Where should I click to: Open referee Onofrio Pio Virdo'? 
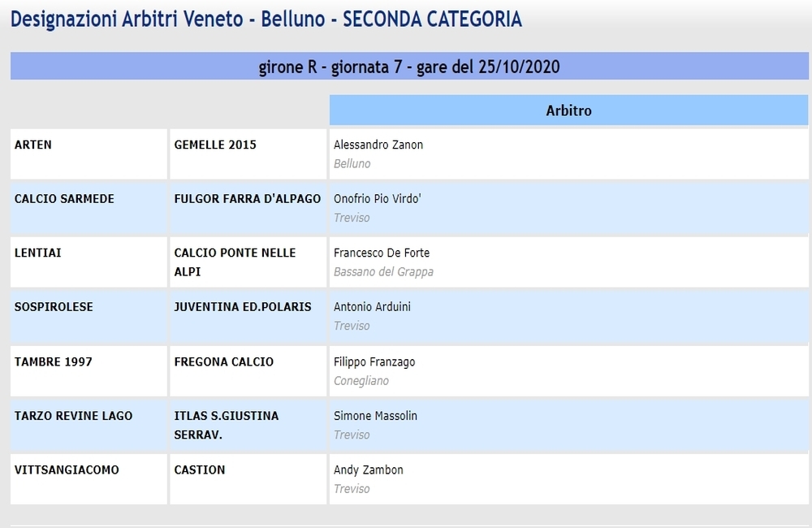click(x=377, y=199)
